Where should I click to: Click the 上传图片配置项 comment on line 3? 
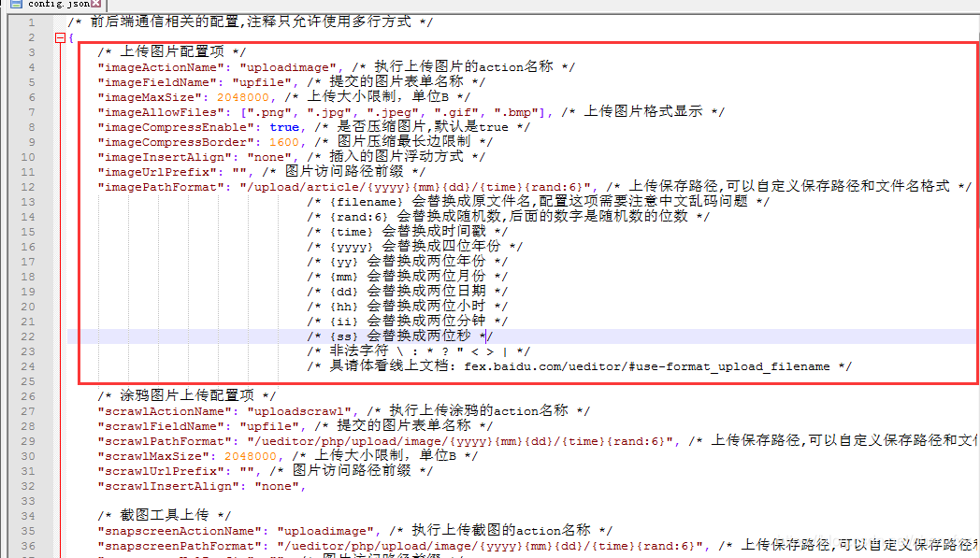172,52
